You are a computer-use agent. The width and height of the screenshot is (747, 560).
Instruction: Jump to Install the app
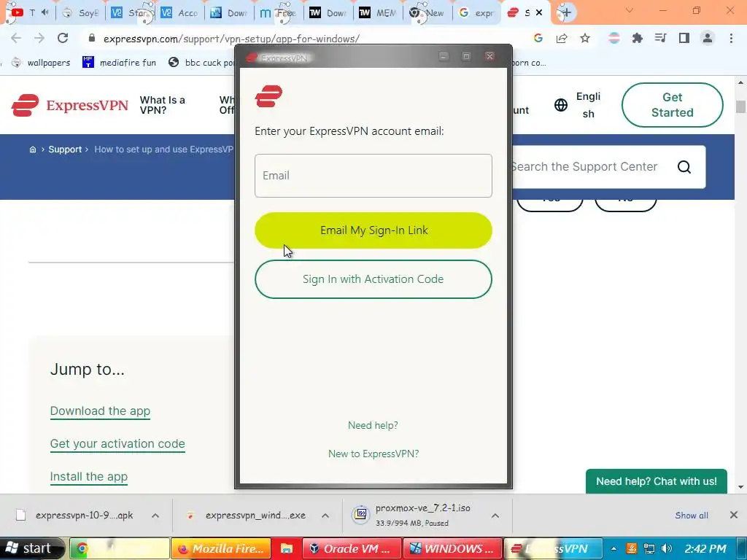88,477
